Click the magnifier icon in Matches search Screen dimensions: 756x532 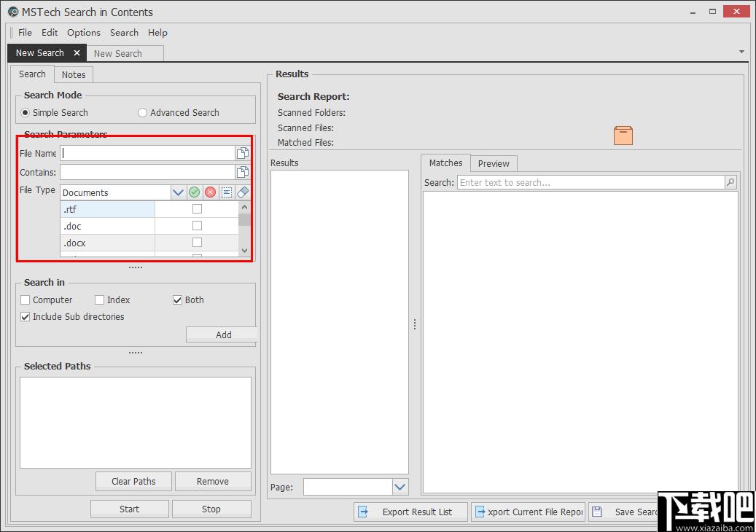(x=731, y=182)
